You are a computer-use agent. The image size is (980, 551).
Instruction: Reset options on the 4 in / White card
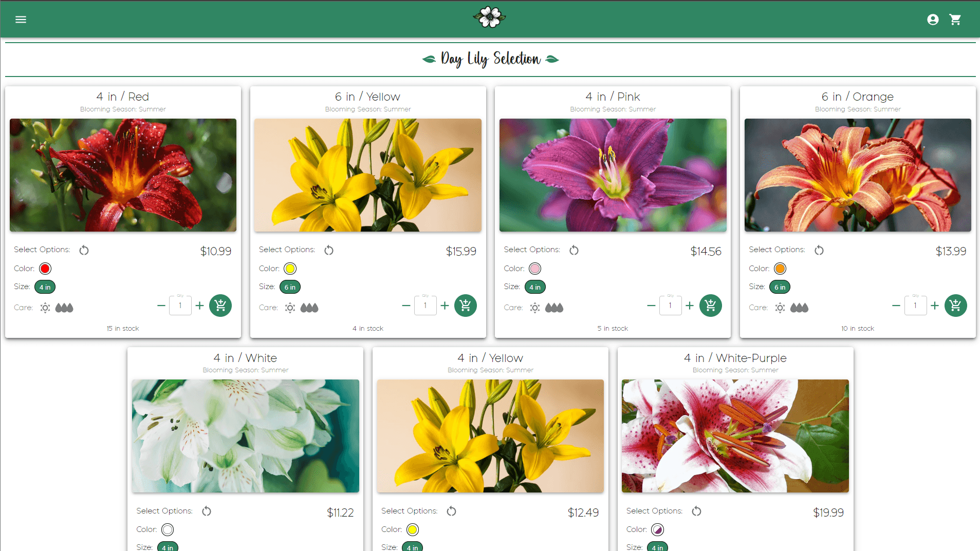(x=207, y=511)
